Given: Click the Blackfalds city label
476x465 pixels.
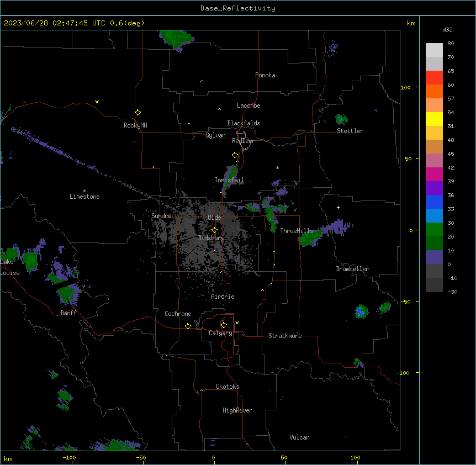Looking at the screenshot, I should (244, 123).
